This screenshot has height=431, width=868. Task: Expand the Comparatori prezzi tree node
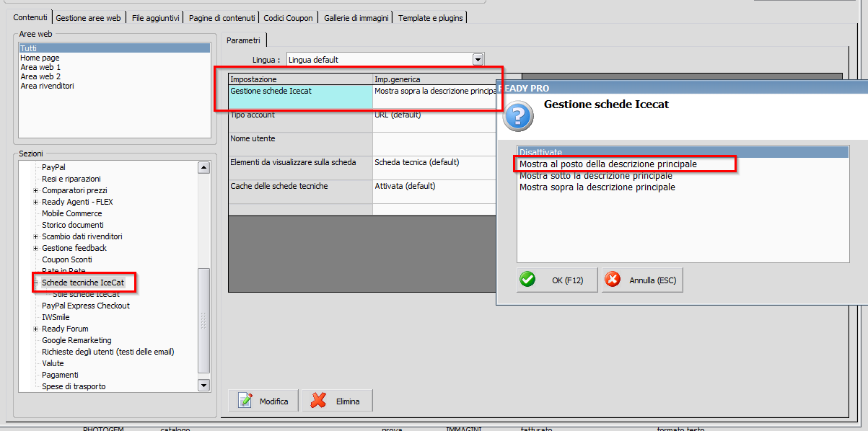[x=36, y=190]
